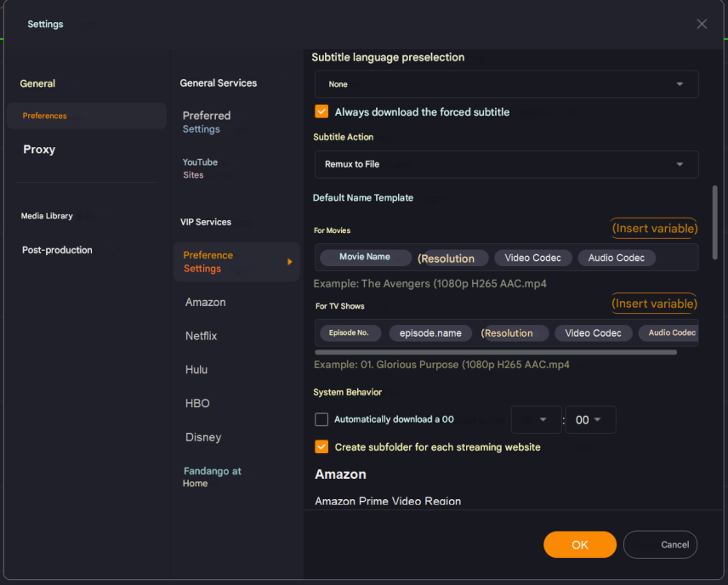This screenshot has height=585, width=728.
Task: Select the episode.name tag in TV Shows template
Action: tap(430, 333)
